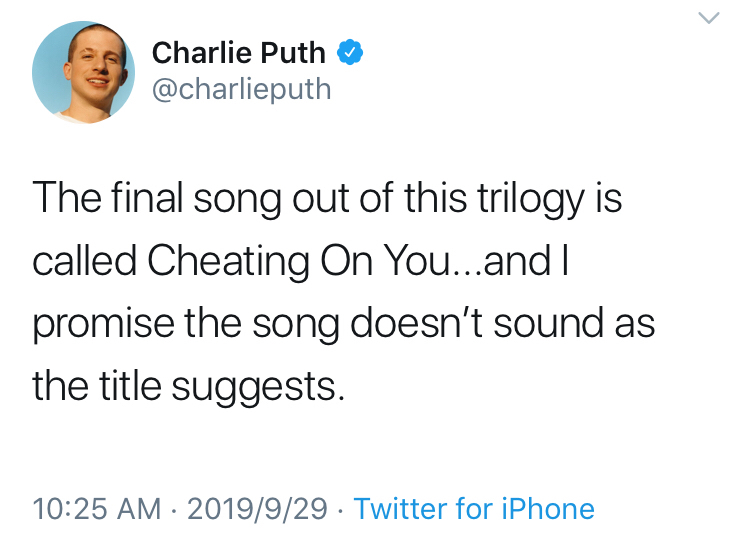
Task: Click the blue verified badge icon
Action: click(x=350, y=52)
